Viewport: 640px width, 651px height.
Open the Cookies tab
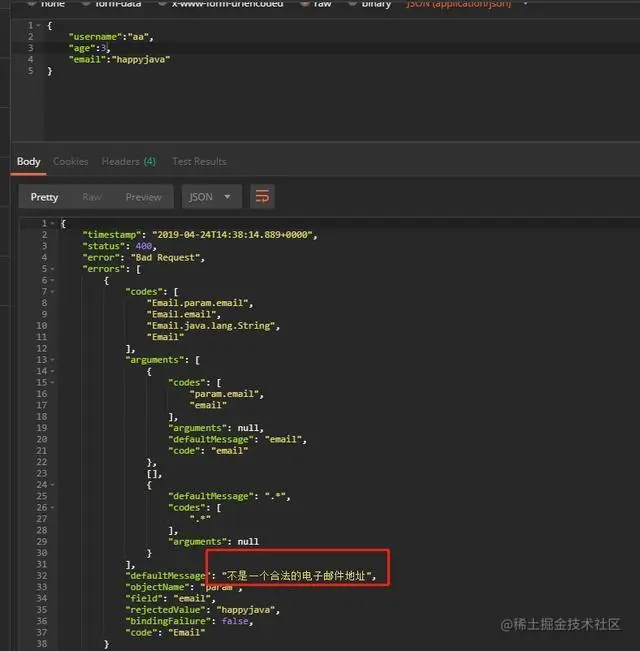point(70,162)
